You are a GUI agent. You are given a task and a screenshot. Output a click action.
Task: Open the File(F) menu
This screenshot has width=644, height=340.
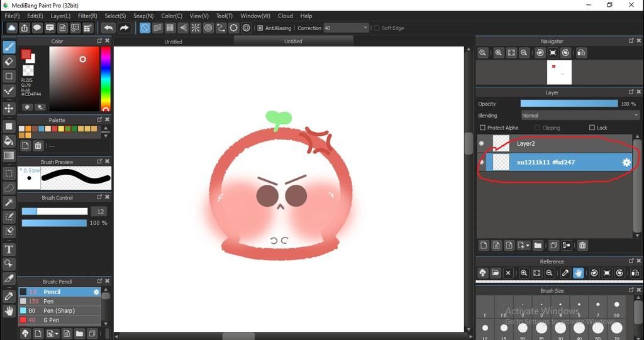point(12,16)
